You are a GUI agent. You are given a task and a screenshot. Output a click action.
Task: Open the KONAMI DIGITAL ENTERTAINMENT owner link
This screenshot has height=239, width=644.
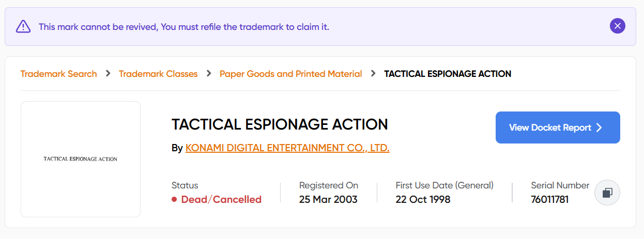pos(287,148)
